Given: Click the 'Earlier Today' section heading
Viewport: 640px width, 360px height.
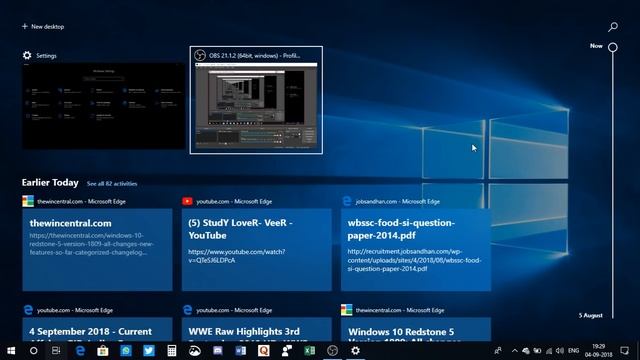Looking at the screenshot, I should coord(50,182).
